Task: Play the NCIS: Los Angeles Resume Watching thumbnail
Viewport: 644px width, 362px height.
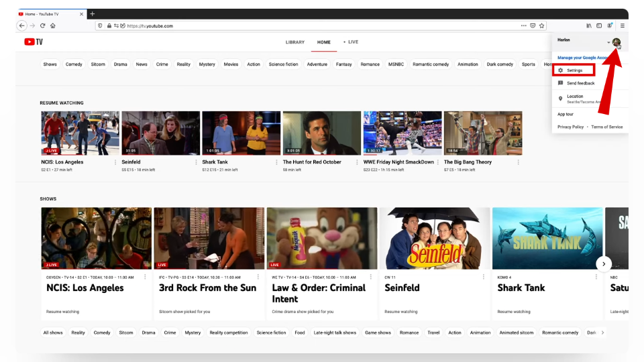Action: [80, 133]
